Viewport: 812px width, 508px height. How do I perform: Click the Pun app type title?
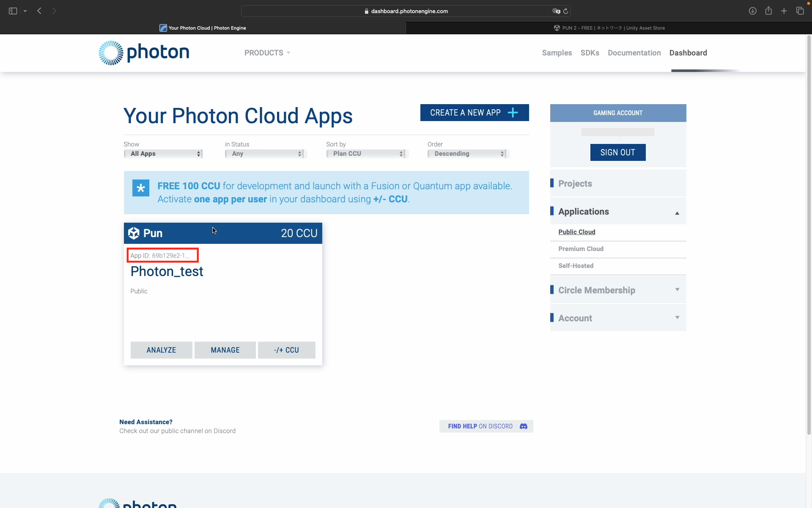coord(153,233)
